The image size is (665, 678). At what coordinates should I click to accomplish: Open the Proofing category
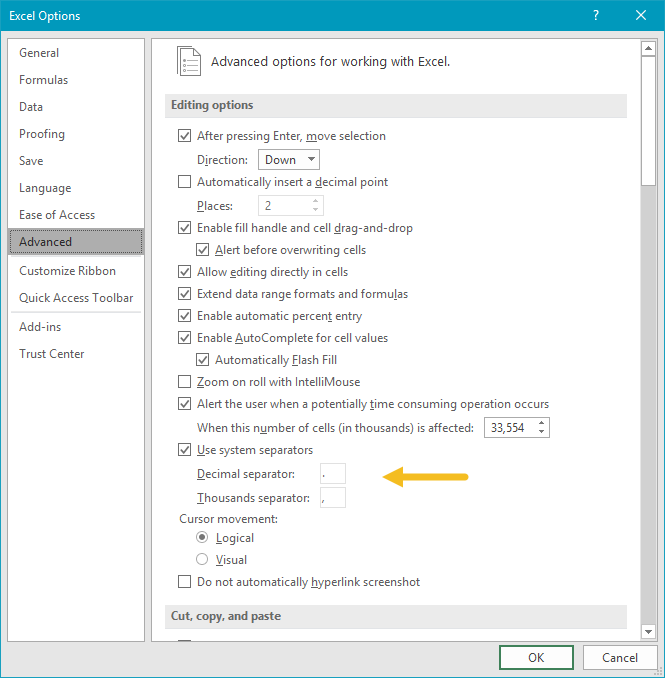(76, 134)
